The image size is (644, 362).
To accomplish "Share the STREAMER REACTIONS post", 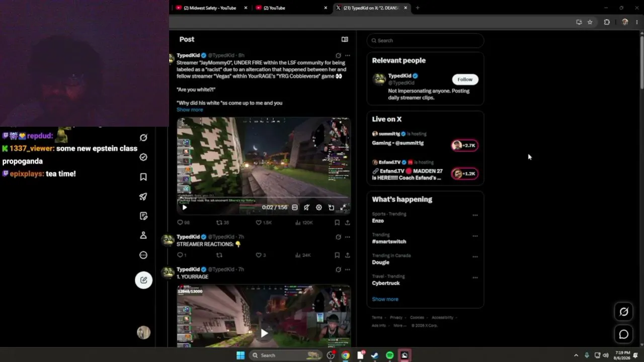I will pos(347,255).
